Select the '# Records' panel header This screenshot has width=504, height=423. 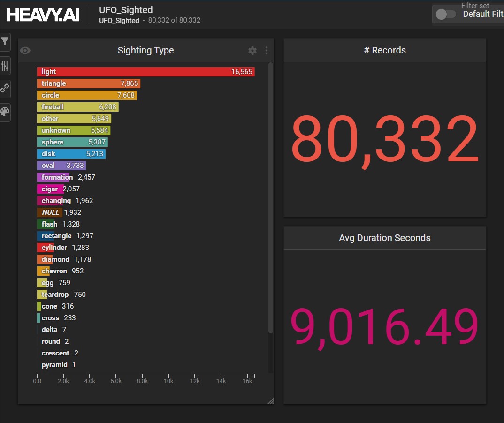[x=385, y=51]
